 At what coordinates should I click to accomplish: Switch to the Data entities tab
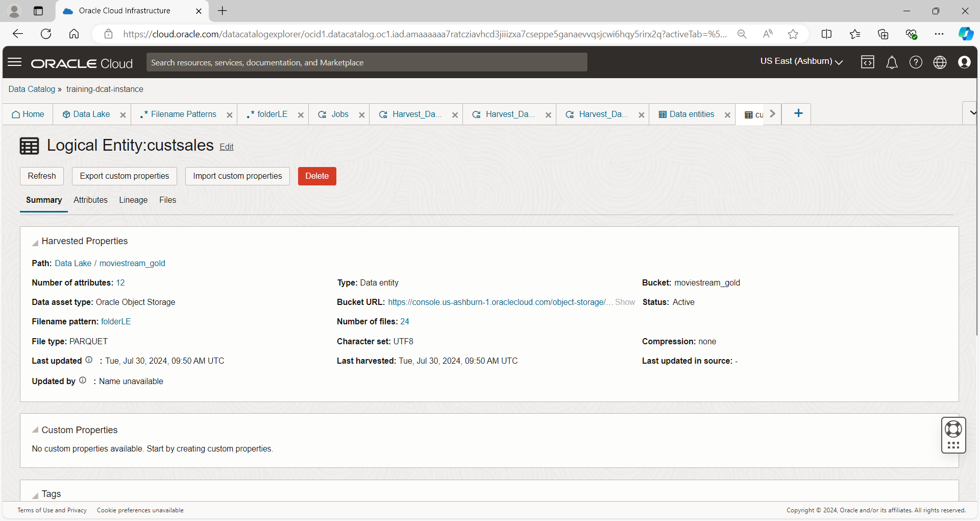tap(687, 114)
